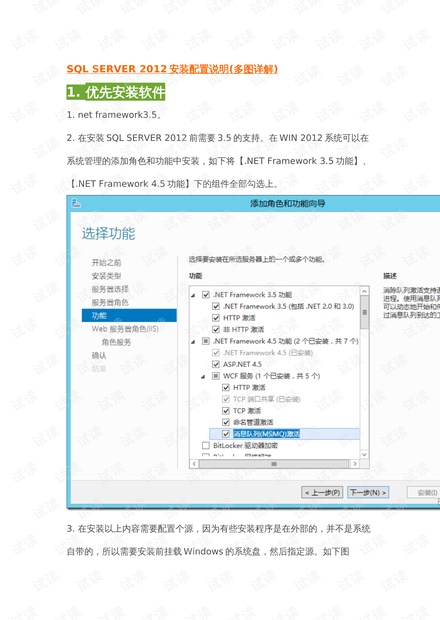Collapse .NET Framework 4.5 功能 tree node
This screenshot has height=620, width=440.
click(193, 342)
